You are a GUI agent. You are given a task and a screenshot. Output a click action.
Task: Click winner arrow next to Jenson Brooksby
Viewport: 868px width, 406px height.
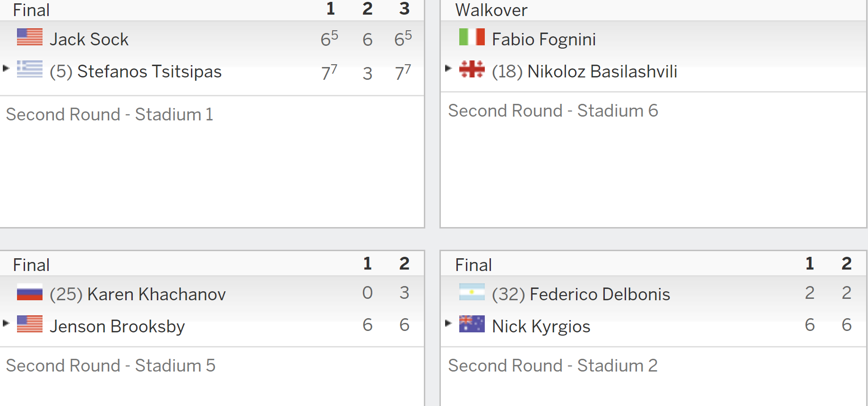[6, 323]
